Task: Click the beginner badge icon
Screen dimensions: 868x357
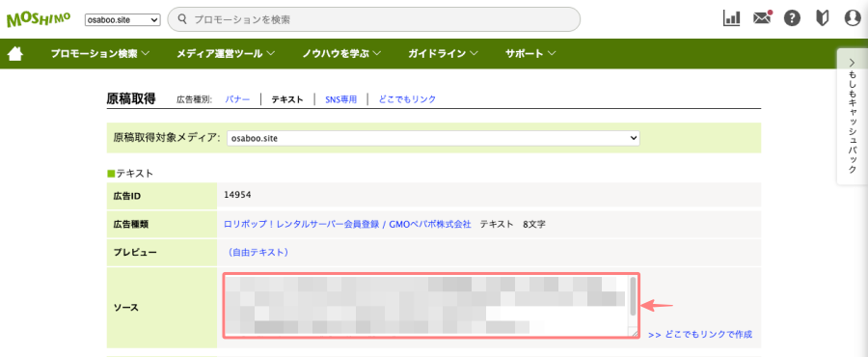Action: pyautogui.click(x=823, y=19)
